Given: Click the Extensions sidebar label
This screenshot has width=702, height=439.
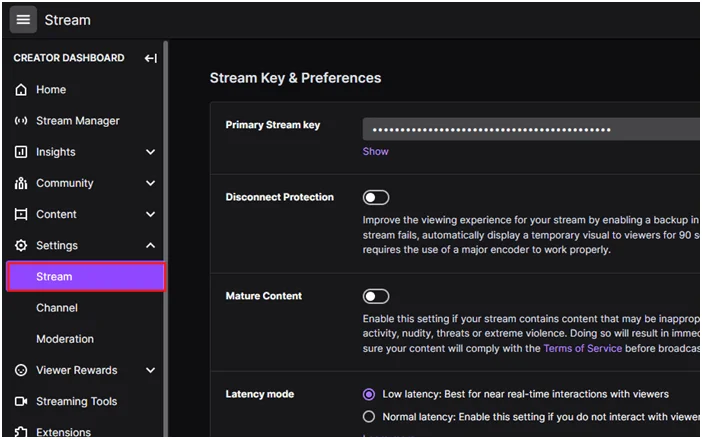Looking at the screenshot, I should [x=64, y=432].
